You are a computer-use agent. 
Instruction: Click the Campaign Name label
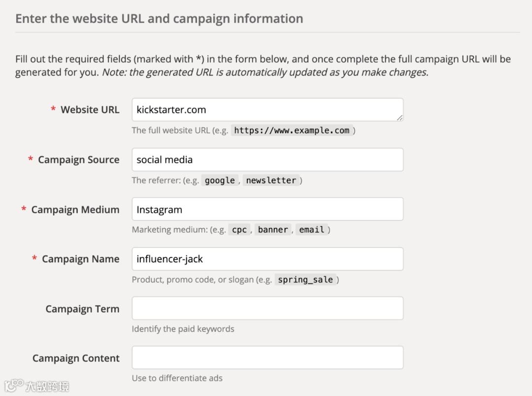tap(80, 259)
